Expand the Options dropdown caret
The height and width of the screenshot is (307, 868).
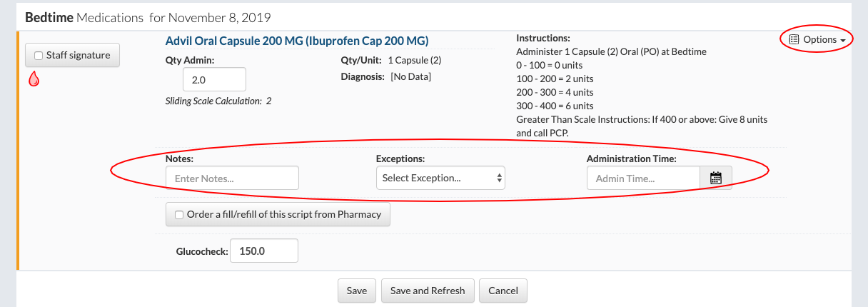point(843,41)
